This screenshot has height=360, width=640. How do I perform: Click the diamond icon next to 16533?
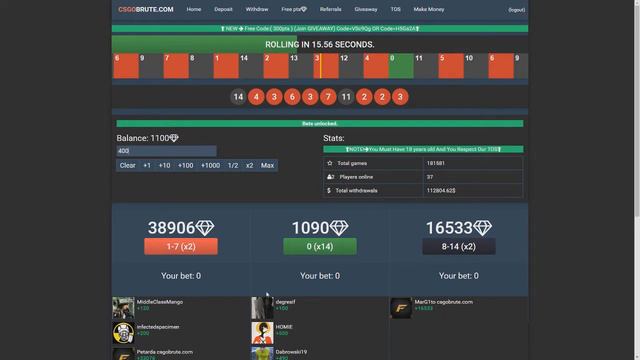(x=482, y=228)
